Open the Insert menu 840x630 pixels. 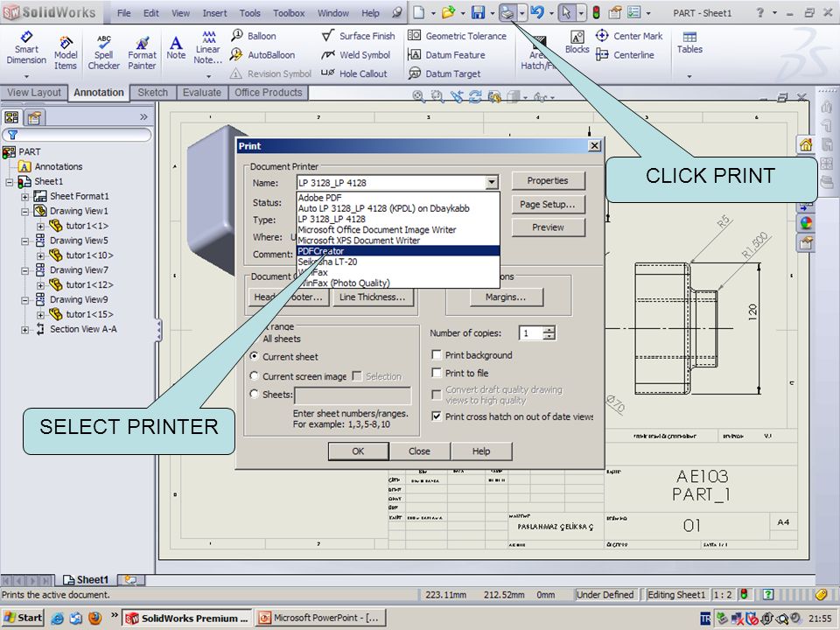(x=214, y=13)
